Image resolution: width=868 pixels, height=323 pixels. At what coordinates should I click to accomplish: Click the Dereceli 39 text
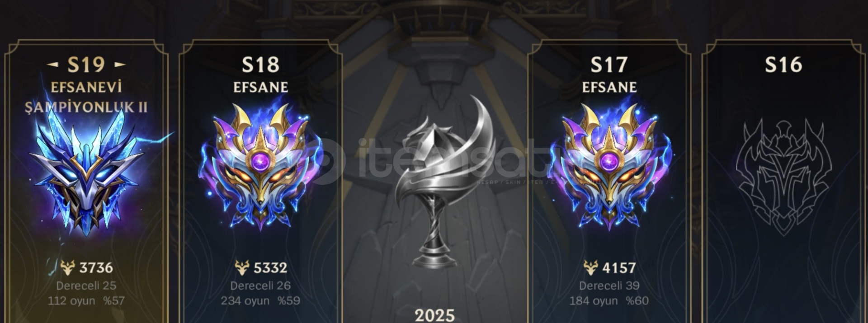point(609,286)
